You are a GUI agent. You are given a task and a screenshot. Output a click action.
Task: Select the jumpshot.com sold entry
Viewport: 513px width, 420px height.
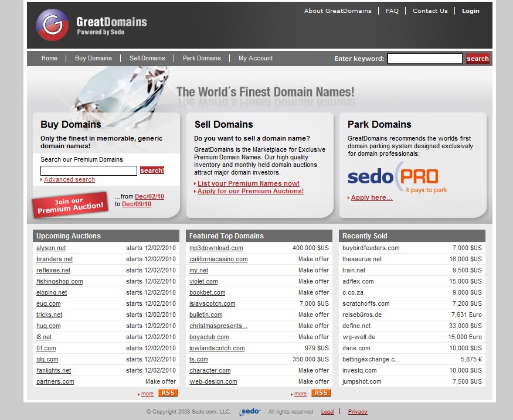pos(362,381)
